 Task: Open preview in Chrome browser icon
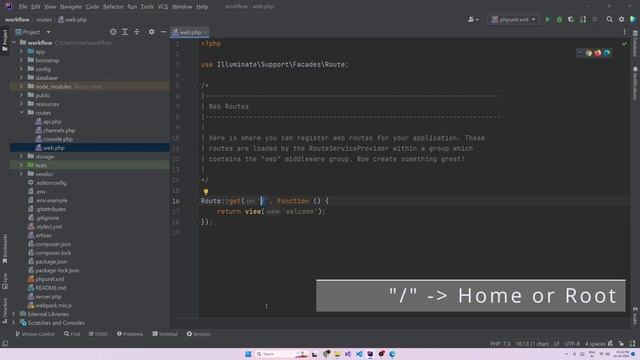pyautogui.click(x=589, y=53)
